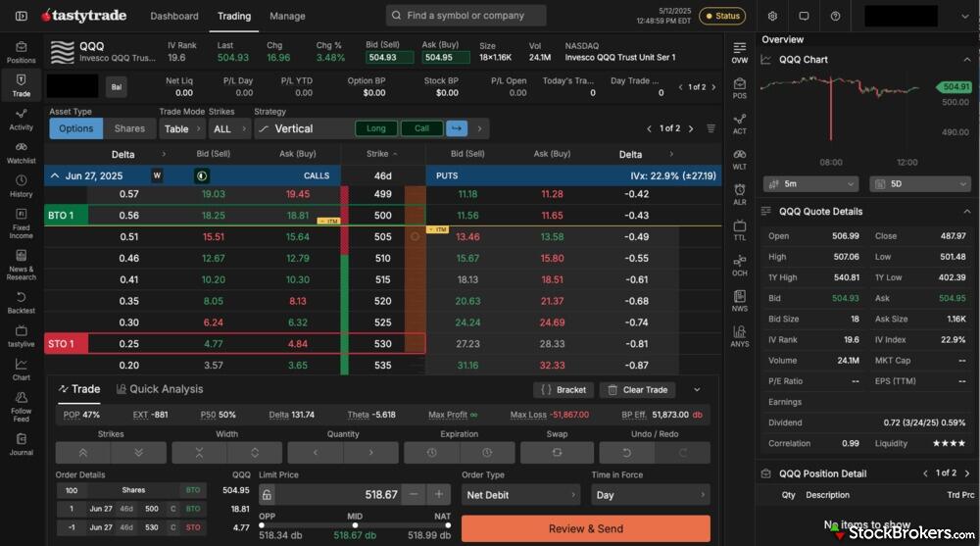
Task: Switch asset type to Shares
Action: [129, 128]
